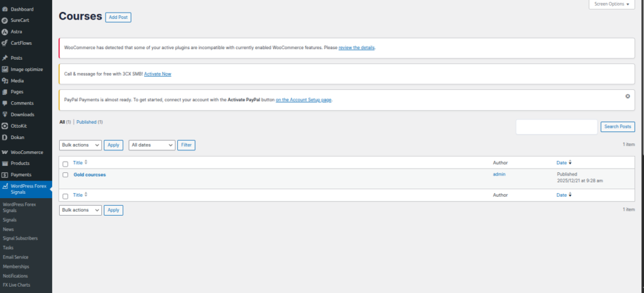Click the Add Post button

[118, 18]
